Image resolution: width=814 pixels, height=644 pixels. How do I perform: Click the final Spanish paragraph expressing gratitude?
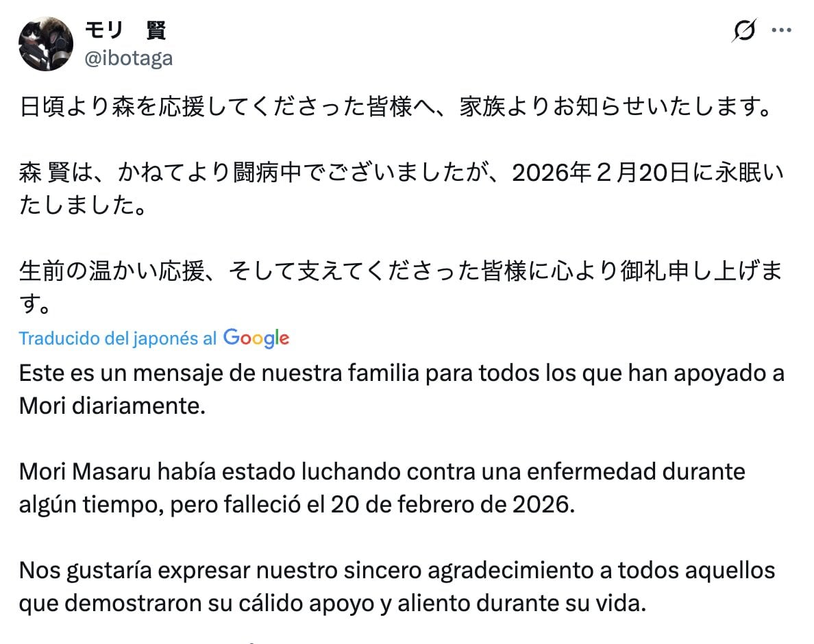point(397,586)
